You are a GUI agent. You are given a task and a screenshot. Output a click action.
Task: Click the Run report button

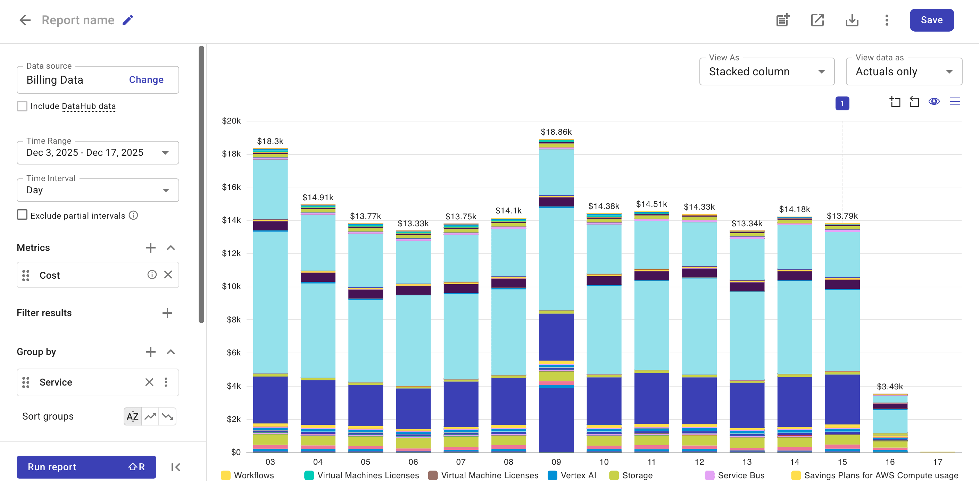(x=86, y=467)
